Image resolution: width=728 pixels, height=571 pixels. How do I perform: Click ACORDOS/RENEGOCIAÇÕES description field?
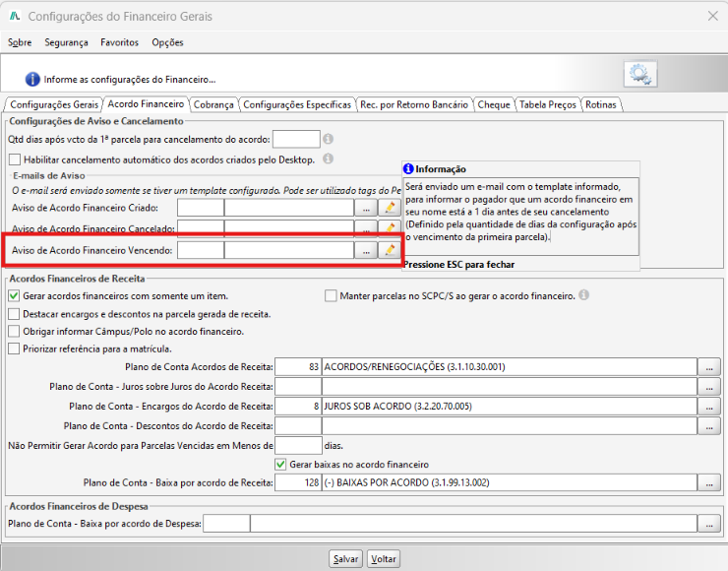[510, 366]
